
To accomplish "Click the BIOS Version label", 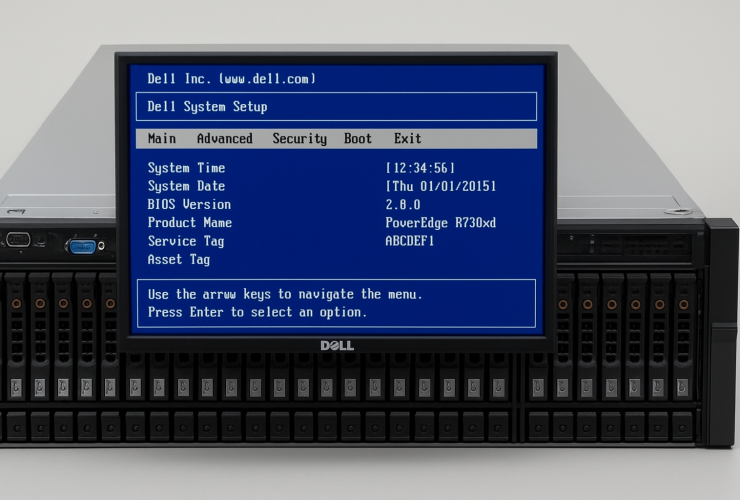I will tap(189, 204).
